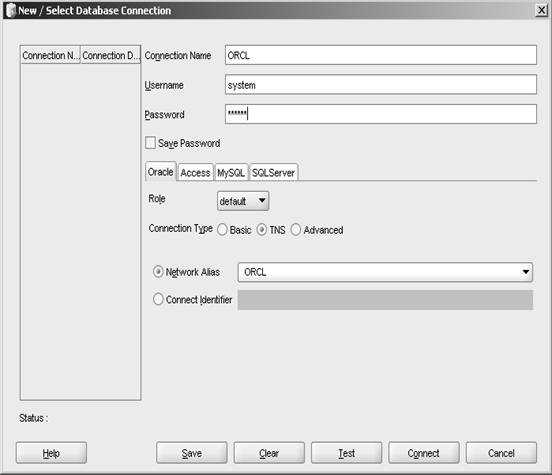Switch to the Oracle tab
This screenshot has width=552, height=475.
click(161, 172)
